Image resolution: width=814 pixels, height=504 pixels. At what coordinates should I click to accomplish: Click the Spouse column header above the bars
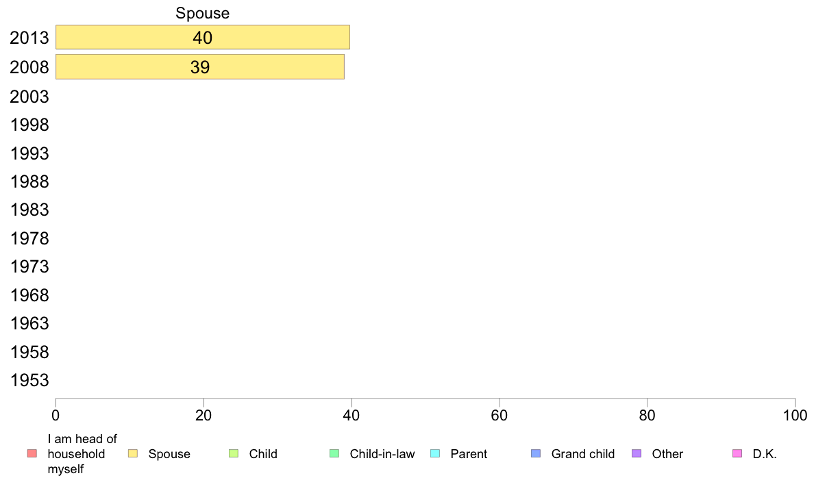click(203, 13)
